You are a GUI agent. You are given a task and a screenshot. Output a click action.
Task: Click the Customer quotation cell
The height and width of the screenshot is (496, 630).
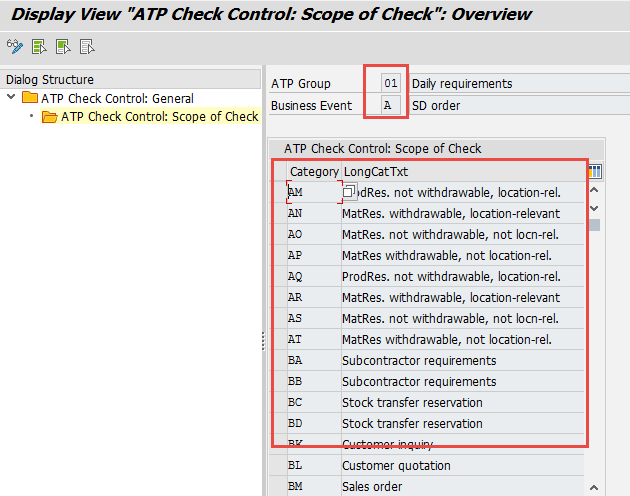pyautogui.click(x=463, y=465)
